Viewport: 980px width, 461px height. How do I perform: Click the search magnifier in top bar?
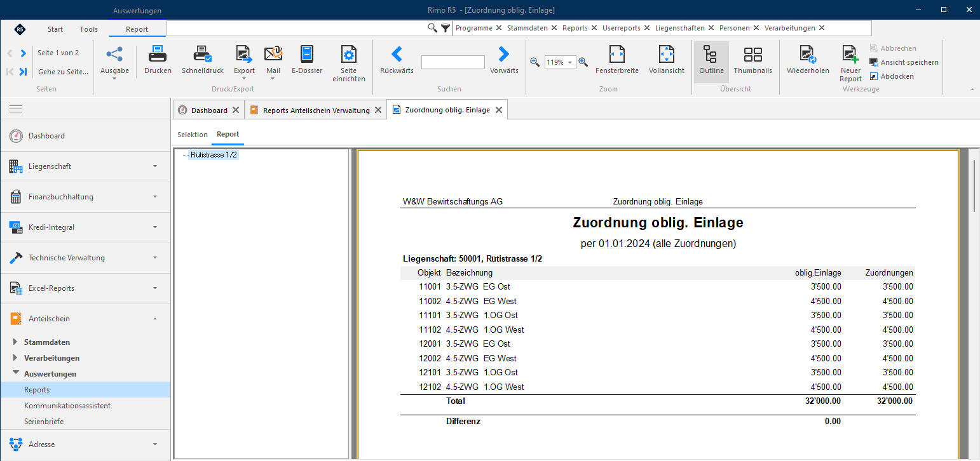(432, 28)
